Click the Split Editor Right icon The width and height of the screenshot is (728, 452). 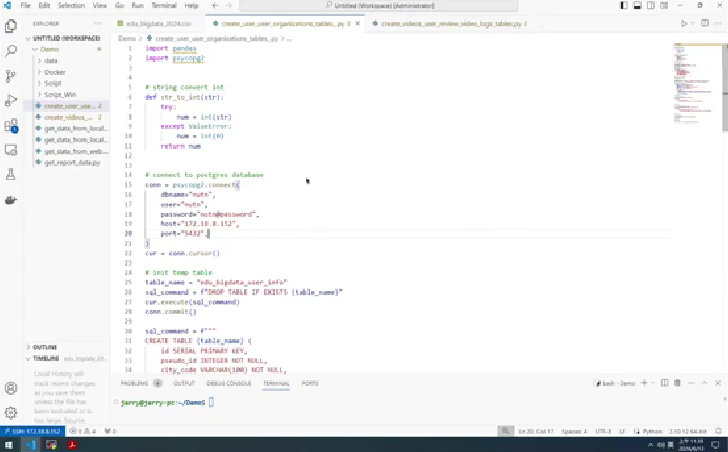point(705,23)
